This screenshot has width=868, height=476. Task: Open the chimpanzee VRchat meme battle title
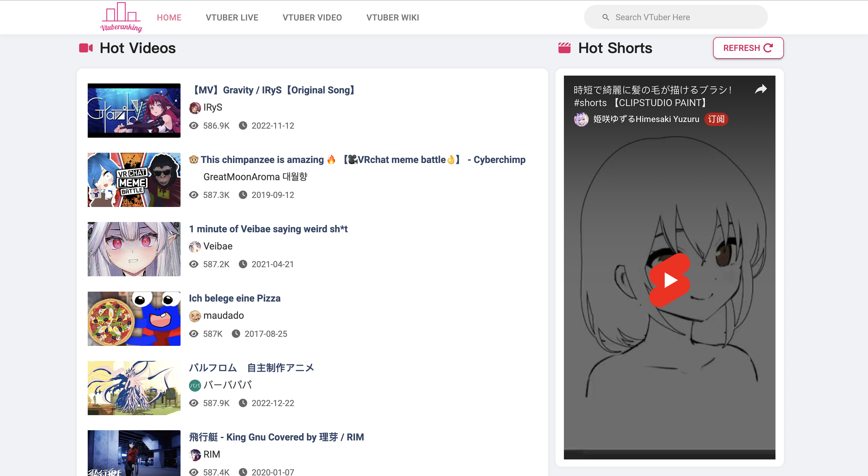click(357, 159)
